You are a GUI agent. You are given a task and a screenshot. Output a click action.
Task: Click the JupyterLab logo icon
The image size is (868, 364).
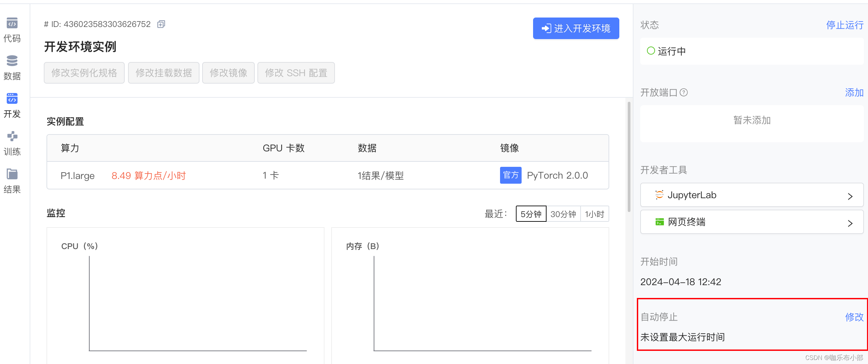[659, 195]
